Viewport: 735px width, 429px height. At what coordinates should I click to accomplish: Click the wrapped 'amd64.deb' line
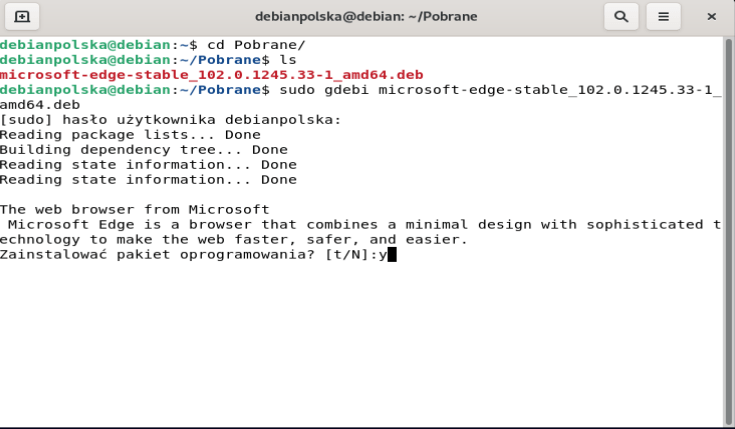(40, 105)
